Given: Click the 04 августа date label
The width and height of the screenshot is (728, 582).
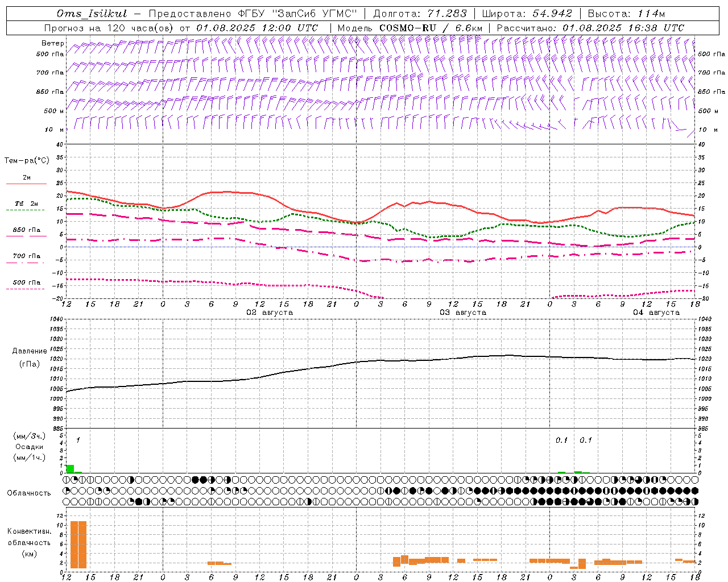Looking at the screenshot, I should [656, 312].
